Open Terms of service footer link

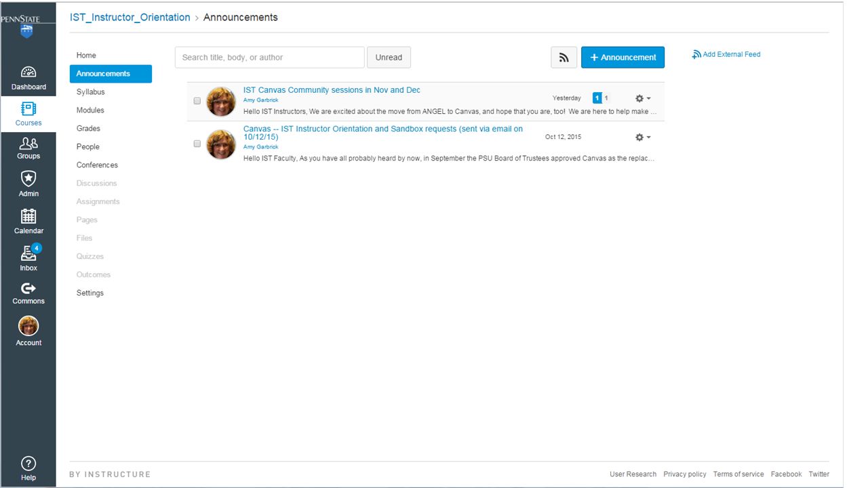click(x=738, y=474)
